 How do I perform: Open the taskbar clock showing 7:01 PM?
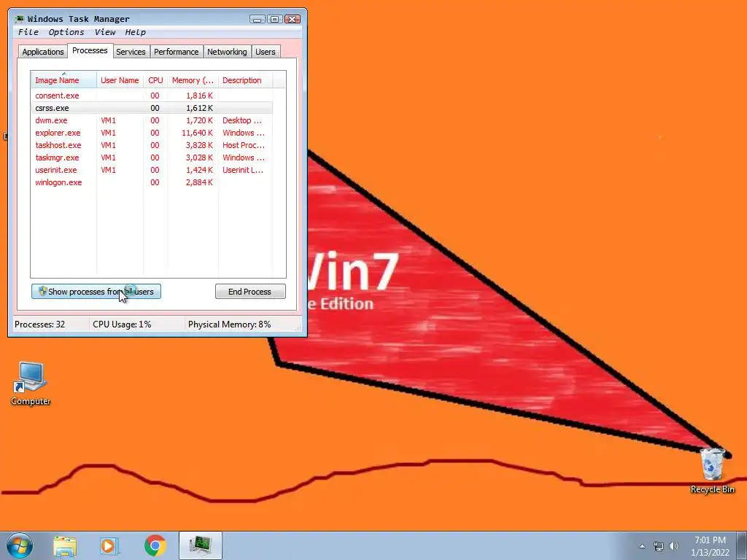coord(710,546)
